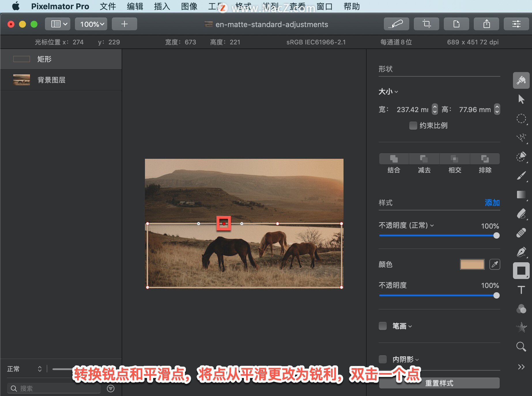Click the document page toolbar button
The width and height of the screenshot is (532, 396).
tap(456, 24)
